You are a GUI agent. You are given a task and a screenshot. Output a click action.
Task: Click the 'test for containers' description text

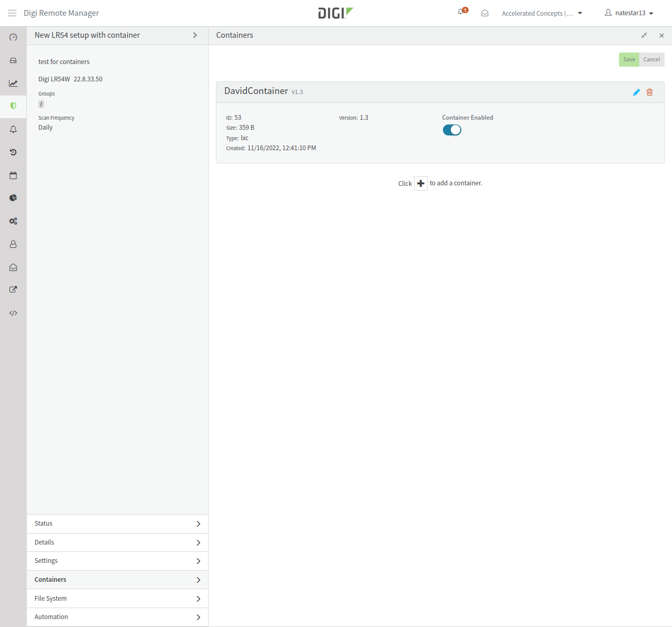[64, 62]
